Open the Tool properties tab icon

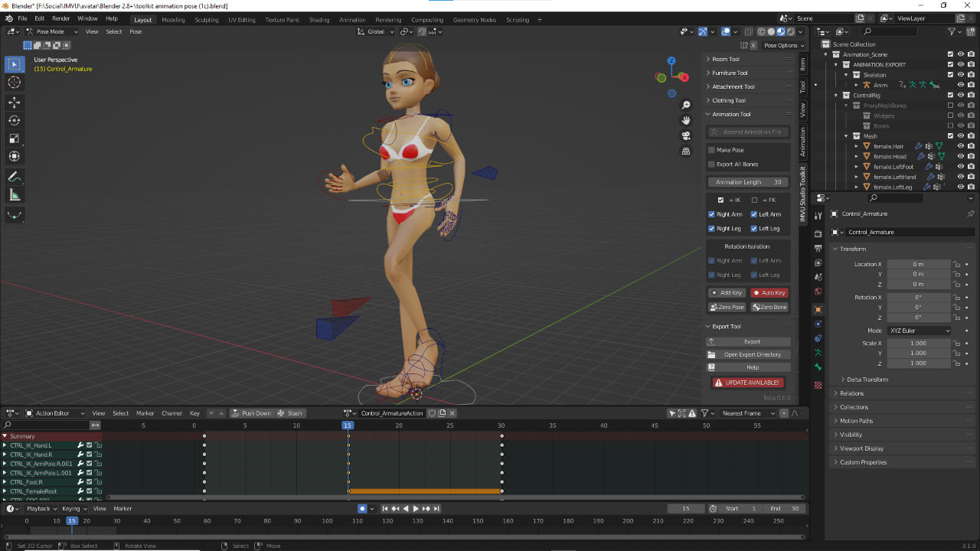tap(818, 217)
